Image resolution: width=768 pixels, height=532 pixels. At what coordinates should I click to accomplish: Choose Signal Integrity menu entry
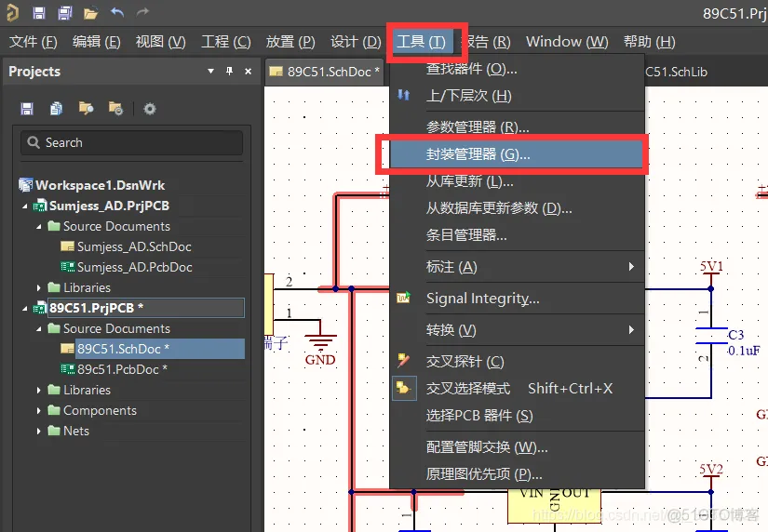[517, 298]
